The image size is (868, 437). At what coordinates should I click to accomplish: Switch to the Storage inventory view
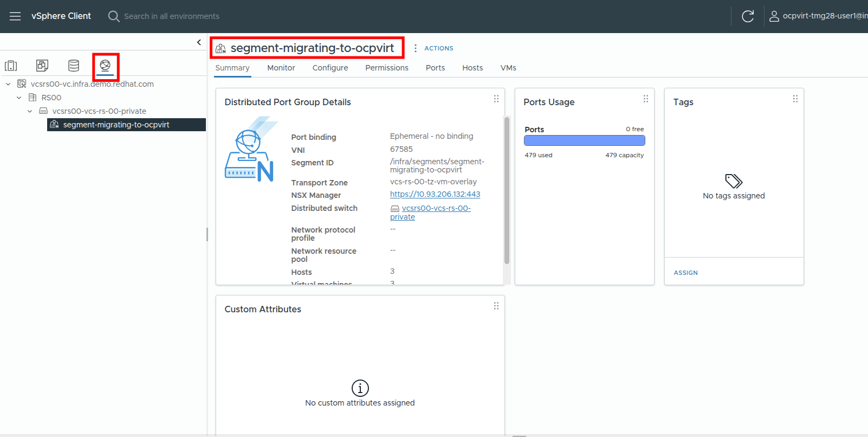point(74,66)
